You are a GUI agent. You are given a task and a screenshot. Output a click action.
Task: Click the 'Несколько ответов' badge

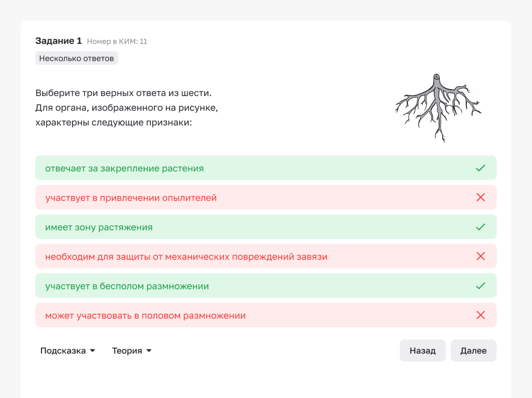click(76, 58)
